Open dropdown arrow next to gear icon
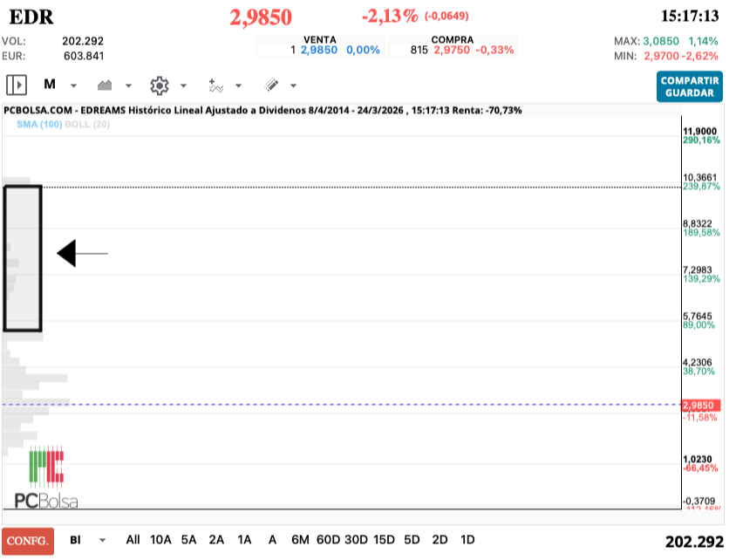The width and height of the screenshot is (736, 560). [x=183, y=85]
